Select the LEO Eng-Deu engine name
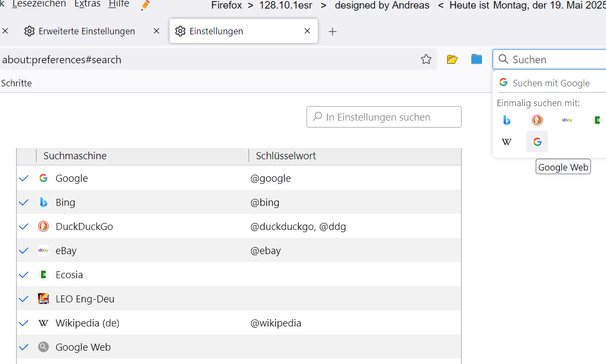 [85, 299]
